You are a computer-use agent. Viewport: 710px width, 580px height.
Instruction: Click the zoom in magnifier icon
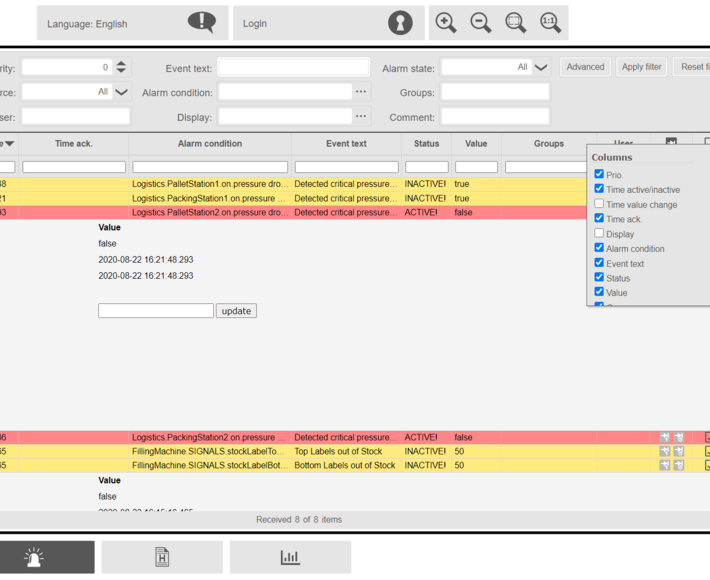tap(446, 23)
